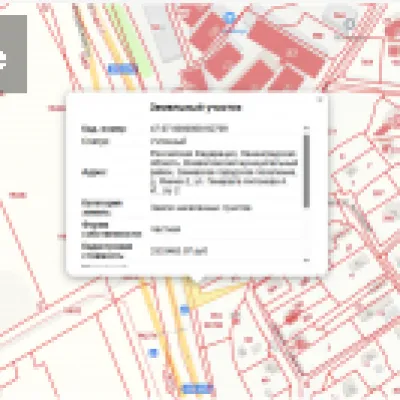Select the large red building right of blue marker
Screen dimensions: 400x400
click(287, 49)
